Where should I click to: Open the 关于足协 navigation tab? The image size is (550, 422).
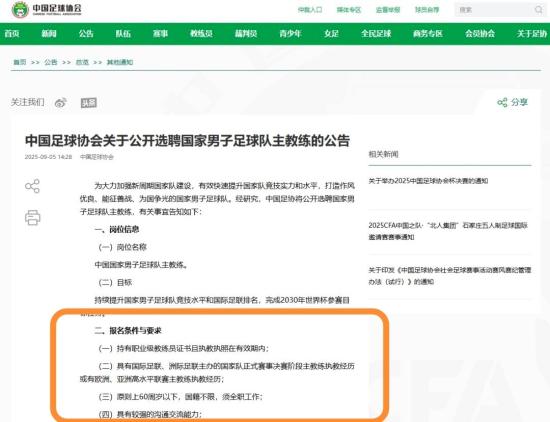pyautogui.click(x=532, y=34)
